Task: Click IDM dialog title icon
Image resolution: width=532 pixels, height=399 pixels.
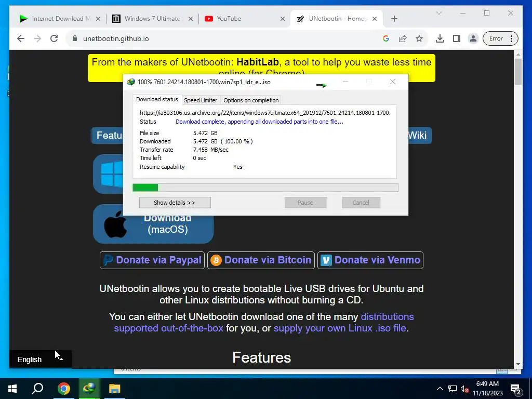Action: pyautogui.click(x=130, y=82)
